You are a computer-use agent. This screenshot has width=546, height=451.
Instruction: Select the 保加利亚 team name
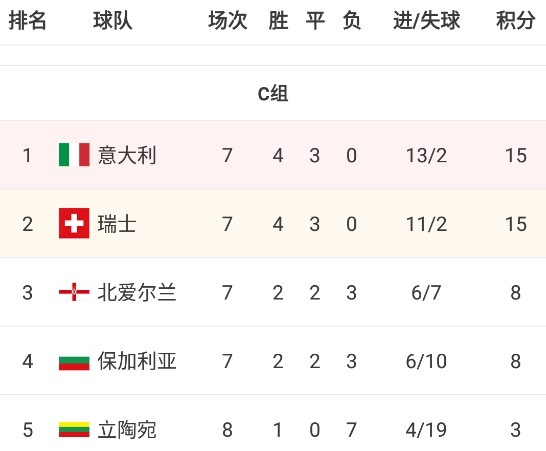pyautogui.click(x=136, y=361)
